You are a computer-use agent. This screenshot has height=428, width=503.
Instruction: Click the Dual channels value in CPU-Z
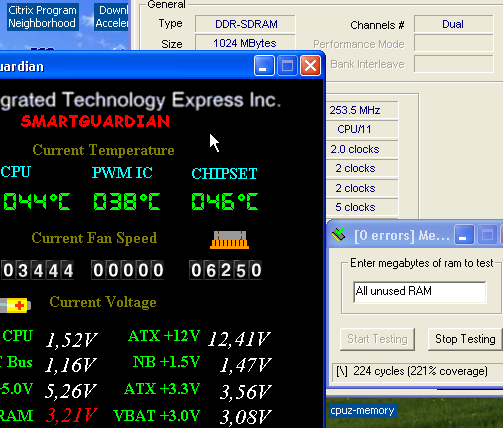pyautogui.click(x=454, y=24)
